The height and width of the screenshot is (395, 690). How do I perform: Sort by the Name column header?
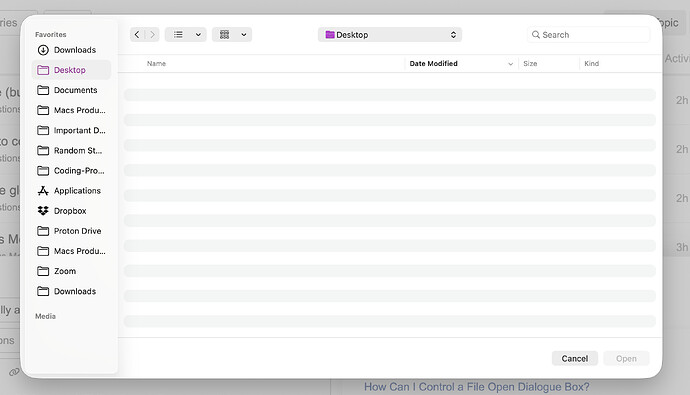pyautogui.click(x=156, y=63)
